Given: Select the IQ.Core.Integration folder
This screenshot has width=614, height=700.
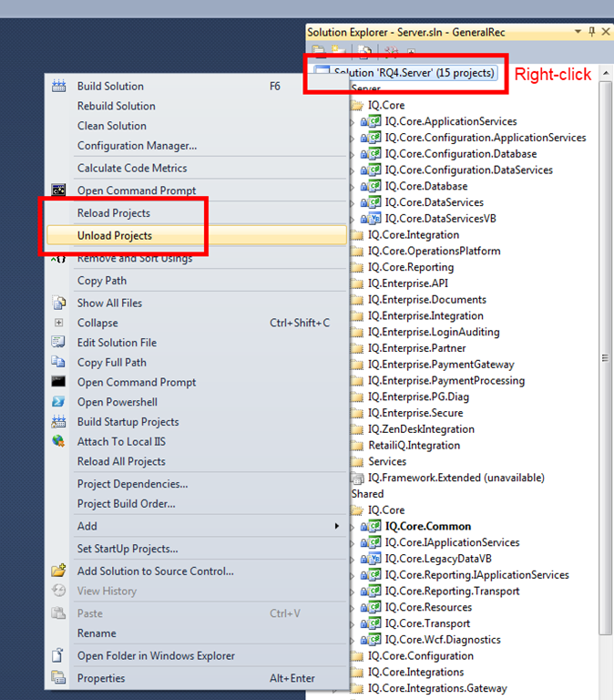Looking at the screenshot, I should coord(414,234).
